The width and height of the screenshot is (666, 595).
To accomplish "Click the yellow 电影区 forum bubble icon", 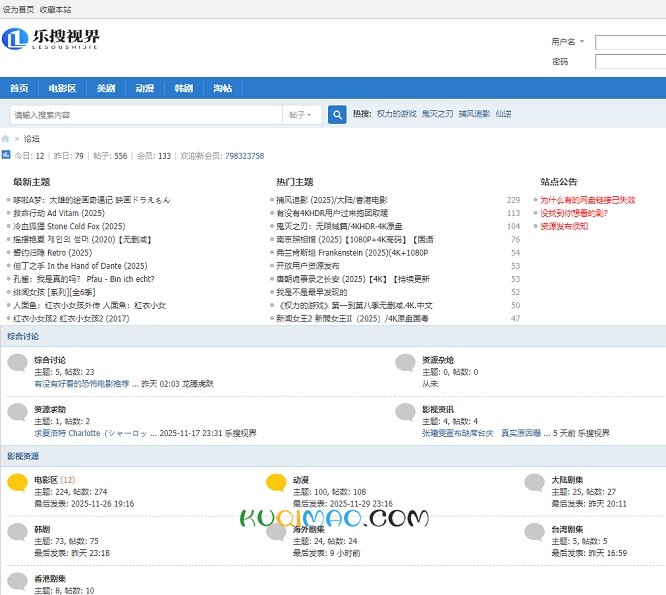I will click(17, 483).
